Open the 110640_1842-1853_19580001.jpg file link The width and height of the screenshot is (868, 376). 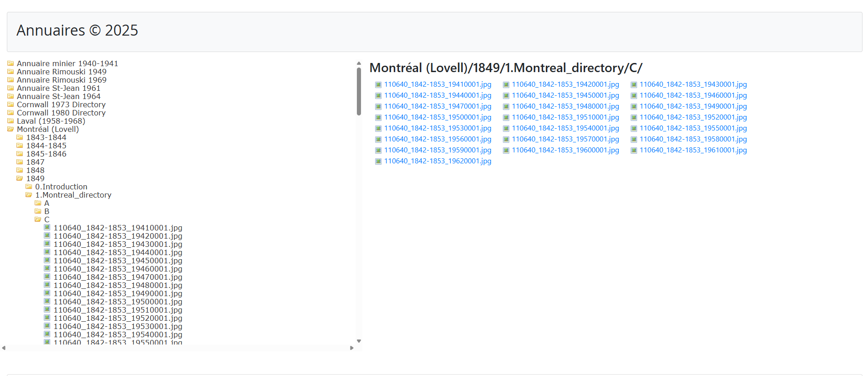tap(693, 139)
